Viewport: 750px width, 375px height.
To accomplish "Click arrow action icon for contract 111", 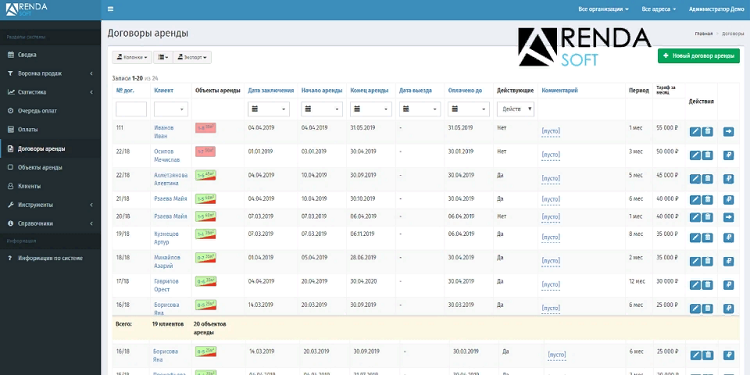I will [728, 132].
